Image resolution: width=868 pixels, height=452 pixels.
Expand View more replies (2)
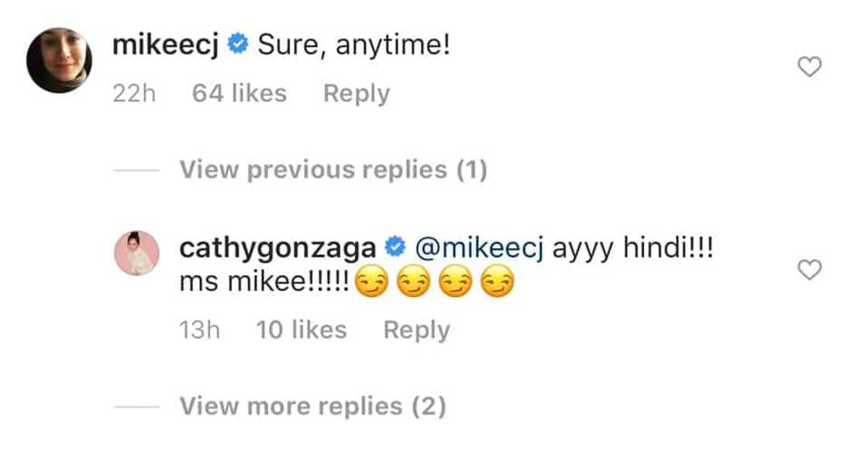click(313, 405)
